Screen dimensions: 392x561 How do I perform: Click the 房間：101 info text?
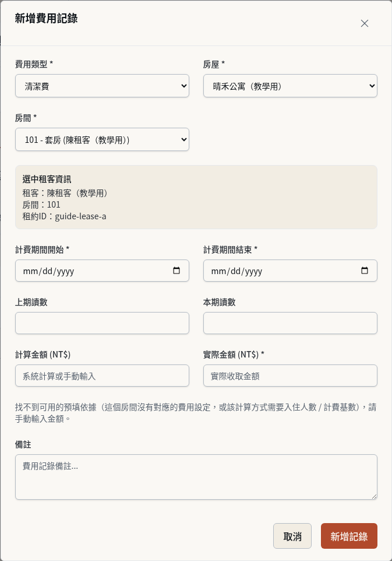(x=41, y=205)
